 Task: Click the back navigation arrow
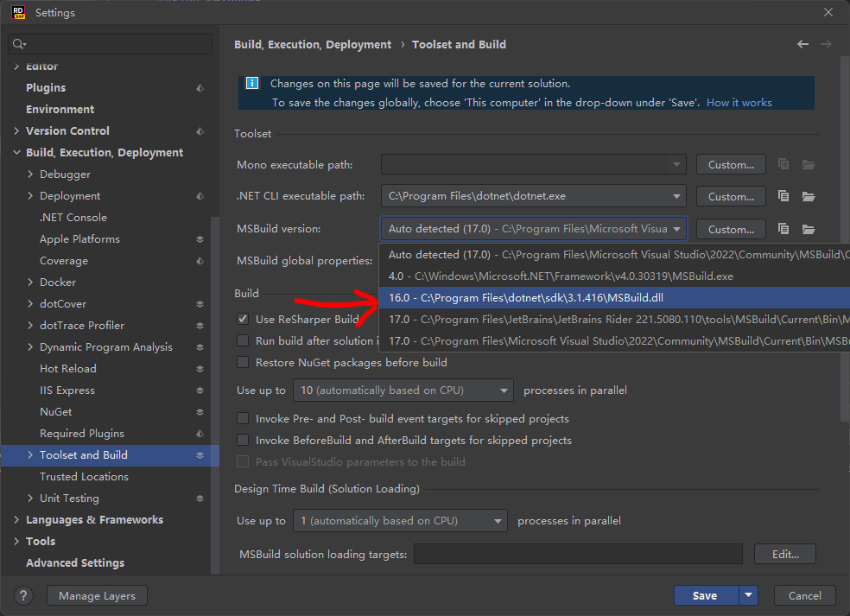[802, 44]
